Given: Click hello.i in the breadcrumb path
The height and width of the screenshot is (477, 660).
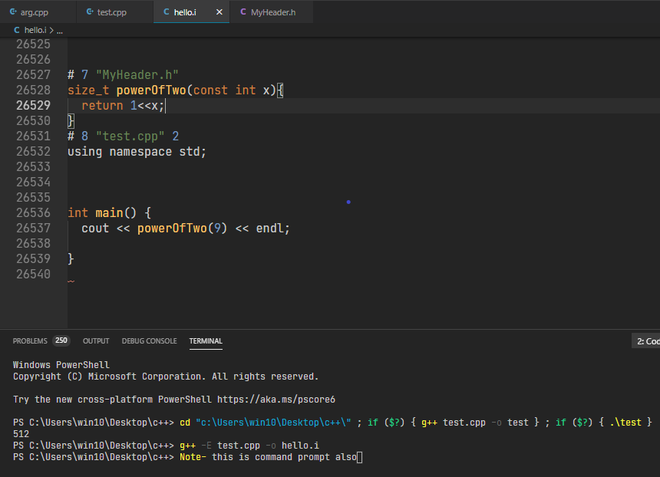Looking at the screenshot, I should [36, 31].
